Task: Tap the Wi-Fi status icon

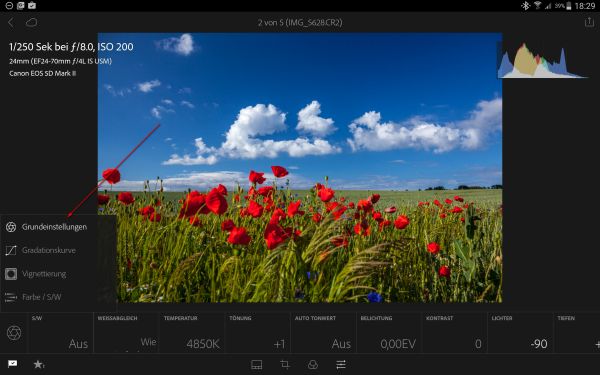Action: [x=538, y=5]
